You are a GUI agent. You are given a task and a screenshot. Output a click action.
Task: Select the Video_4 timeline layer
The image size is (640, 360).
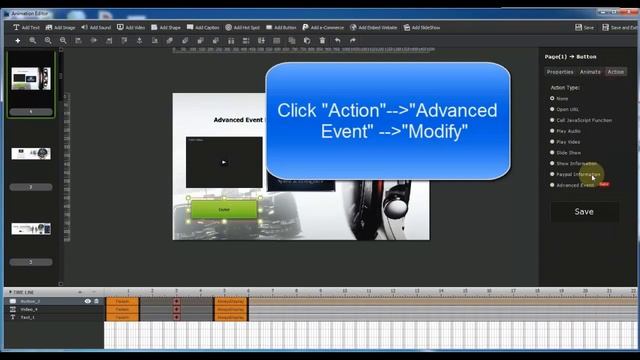(54, 309)
